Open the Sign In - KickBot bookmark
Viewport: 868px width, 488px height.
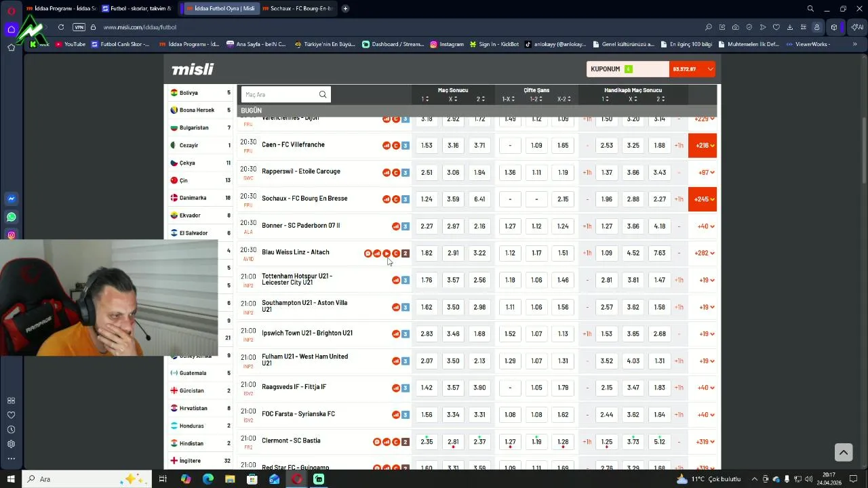(x=493, y=44)
